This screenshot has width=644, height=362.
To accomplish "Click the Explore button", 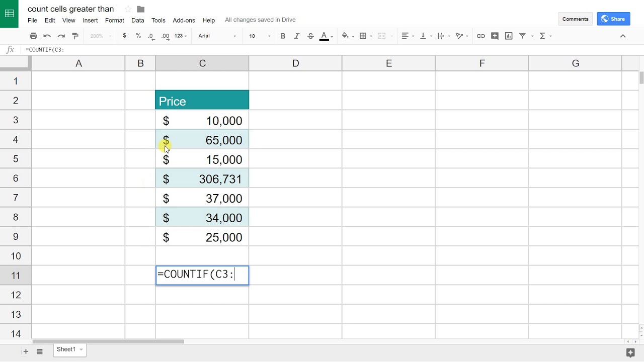I will (630, 352).
